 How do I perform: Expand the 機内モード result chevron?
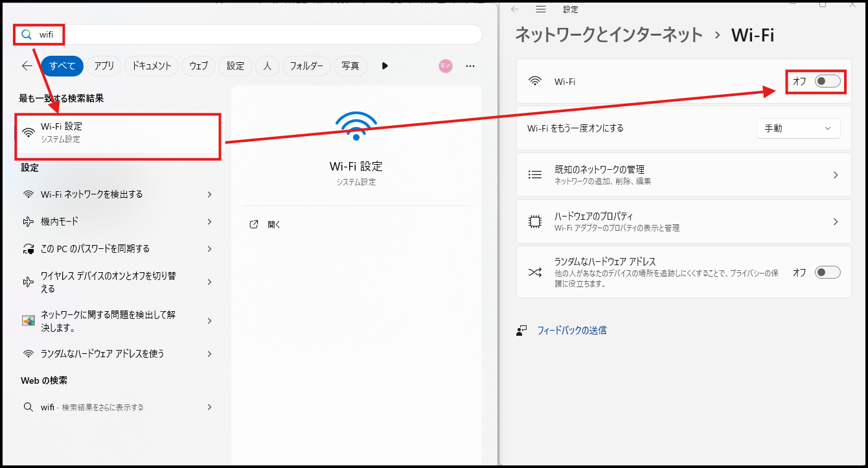click(x=209, y=222)
